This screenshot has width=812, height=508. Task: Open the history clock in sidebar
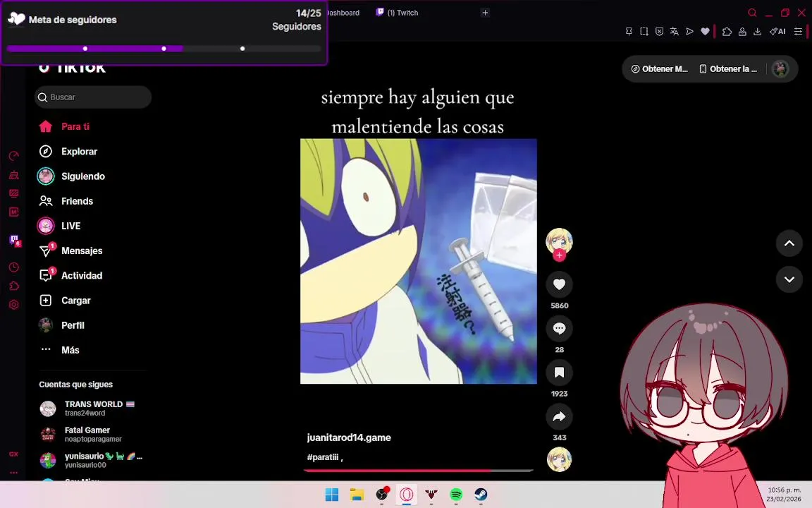[14, 267]
